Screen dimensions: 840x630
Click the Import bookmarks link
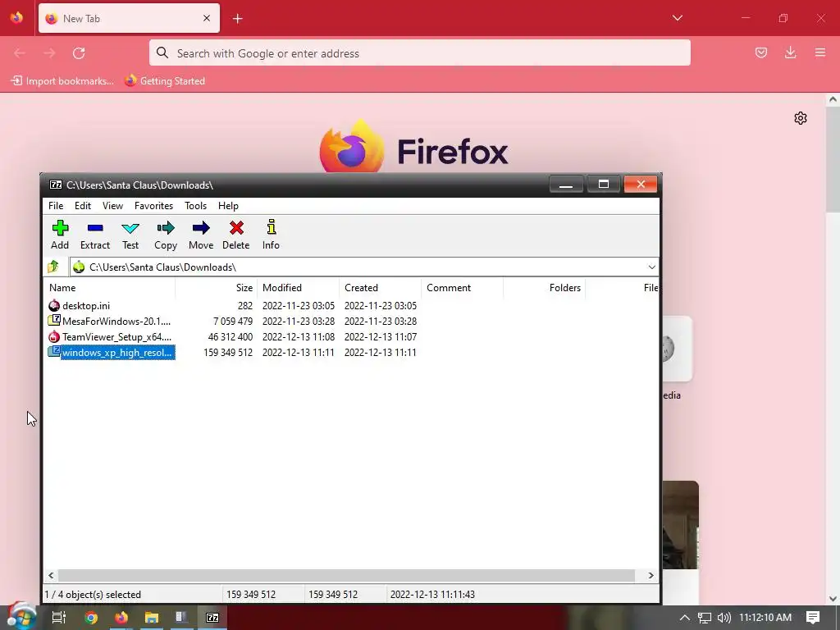point(62,81)
